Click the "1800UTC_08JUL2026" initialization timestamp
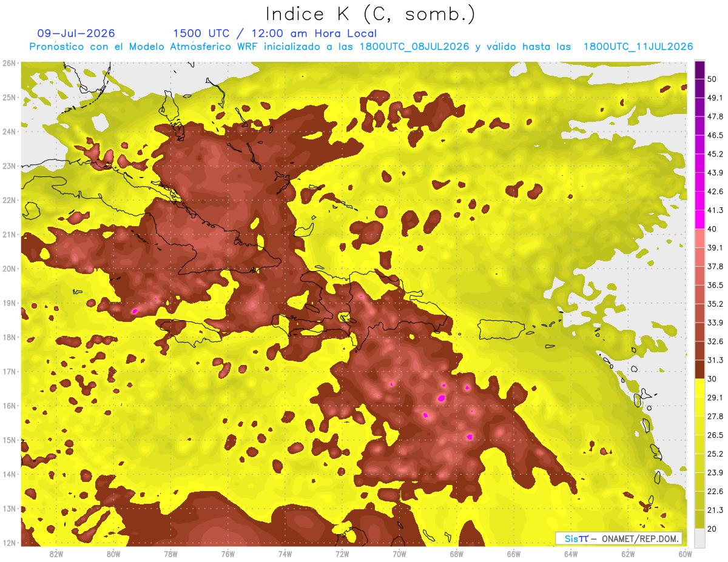This screenshot has width=728, height=562. click(414, 47)
